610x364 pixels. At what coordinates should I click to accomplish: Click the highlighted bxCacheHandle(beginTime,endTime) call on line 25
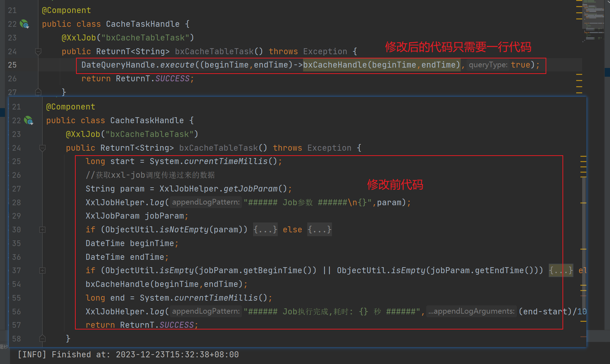point(382,65)
